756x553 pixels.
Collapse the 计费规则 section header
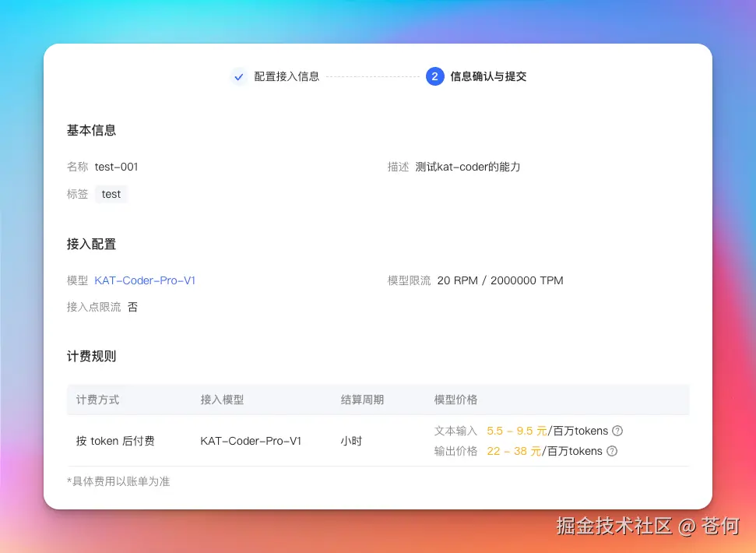coord(91,356)
